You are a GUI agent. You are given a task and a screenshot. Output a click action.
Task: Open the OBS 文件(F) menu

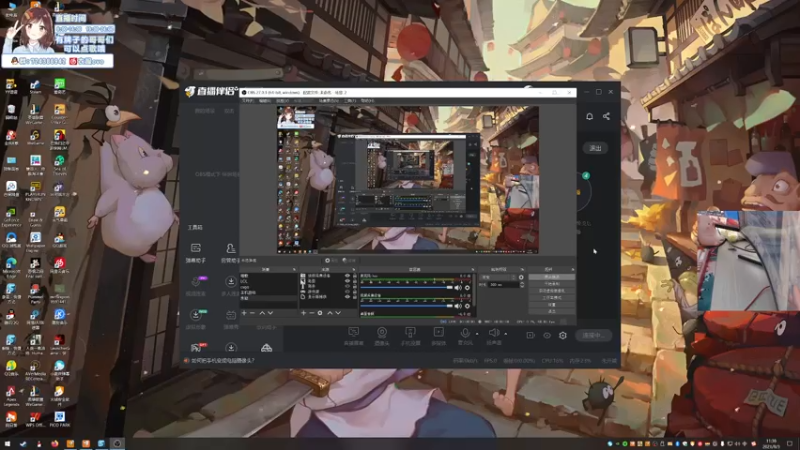coord(247,101)
